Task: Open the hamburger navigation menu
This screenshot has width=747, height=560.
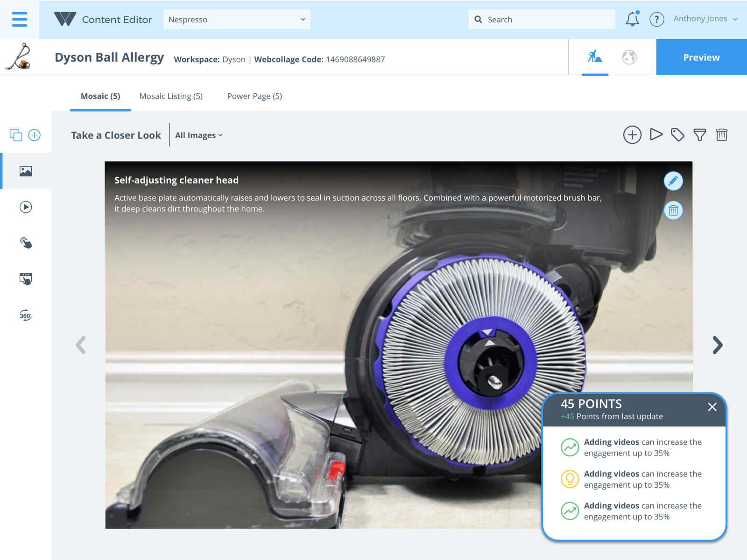Action: [20, 20]
